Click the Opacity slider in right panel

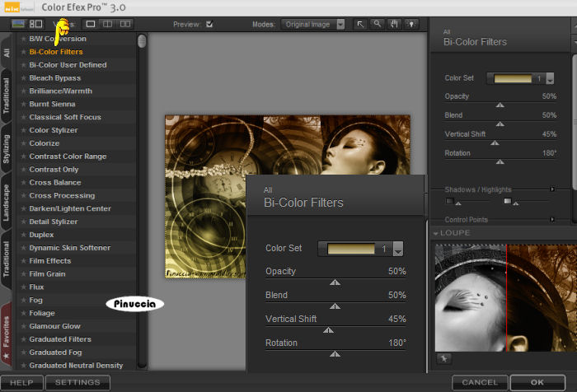[500, 104]
